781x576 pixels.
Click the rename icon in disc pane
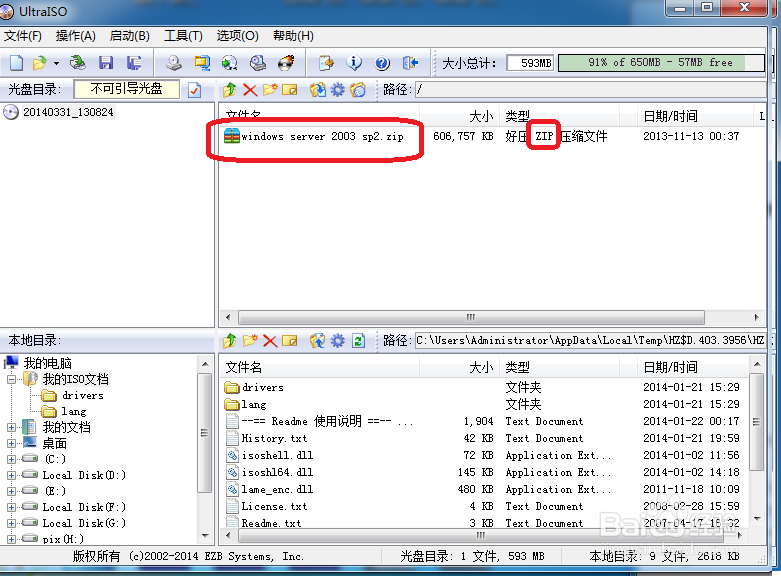coord(289,90)
